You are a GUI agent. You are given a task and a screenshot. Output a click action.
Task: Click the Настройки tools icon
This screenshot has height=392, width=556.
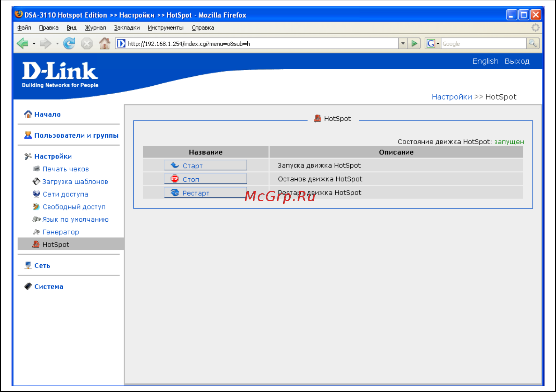[28, 156]
